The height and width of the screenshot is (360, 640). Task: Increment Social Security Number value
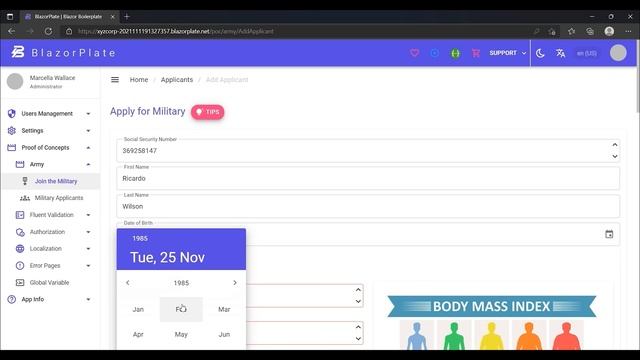pyautogui.click(x=615, y=144)
